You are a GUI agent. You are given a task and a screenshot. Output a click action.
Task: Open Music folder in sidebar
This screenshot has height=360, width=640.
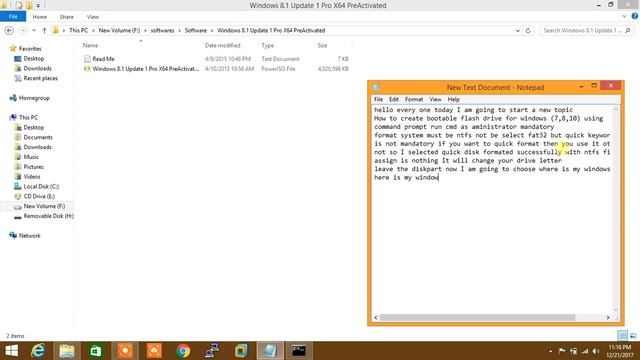[x=31, y=157]
